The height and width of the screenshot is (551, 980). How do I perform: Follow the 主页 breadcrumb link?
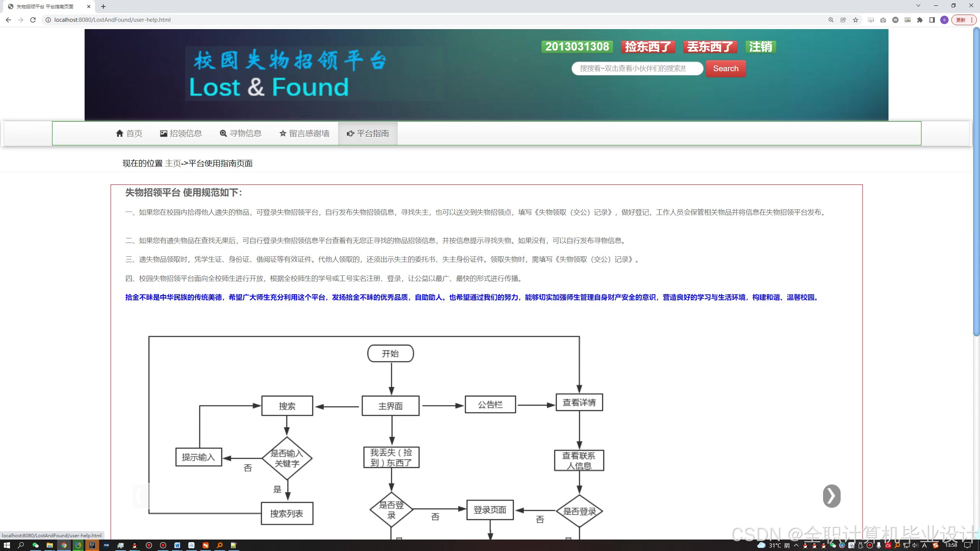point(173,163)
